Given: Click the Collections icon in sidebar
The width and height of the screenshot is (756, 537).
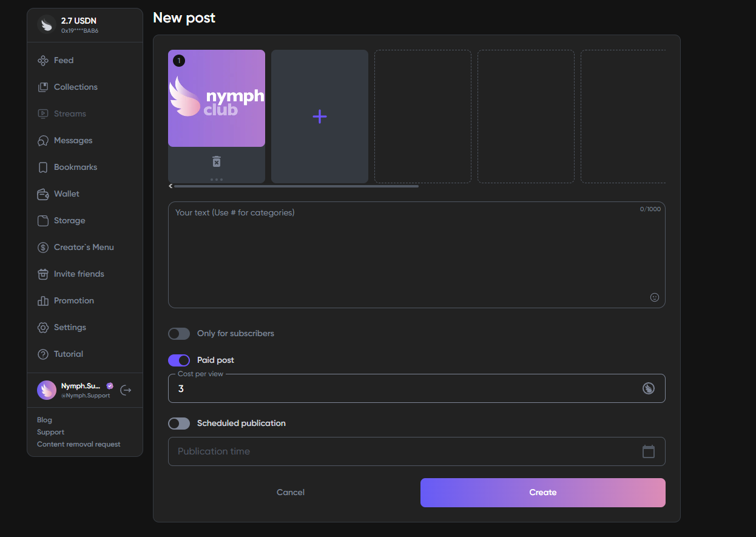Looking at the screenshot, I should pos(43,87).
